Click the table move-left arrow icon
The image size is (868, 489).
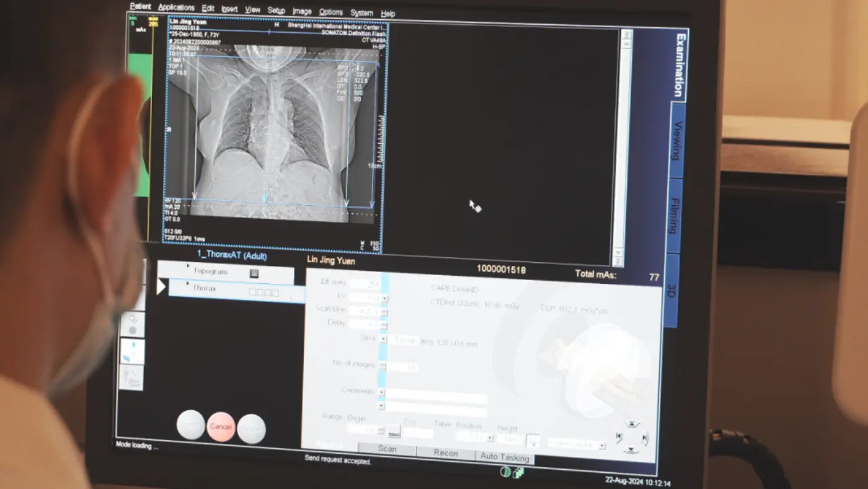click(x=618, y=436)
